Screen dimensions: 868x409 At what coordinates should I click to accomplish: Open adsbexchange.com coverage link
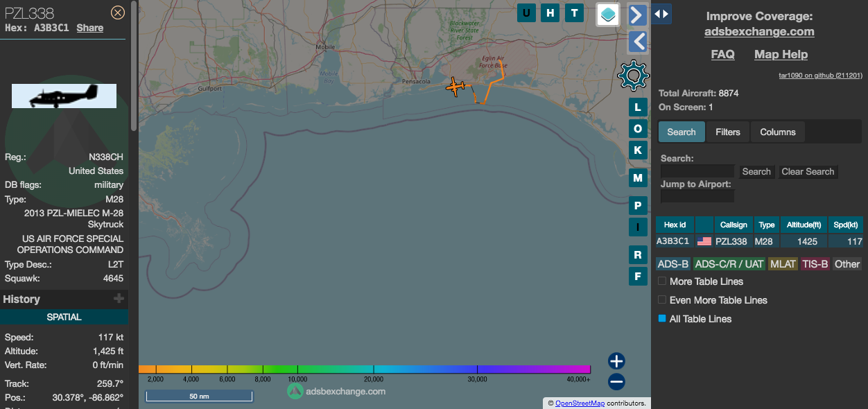pos(759,31)
